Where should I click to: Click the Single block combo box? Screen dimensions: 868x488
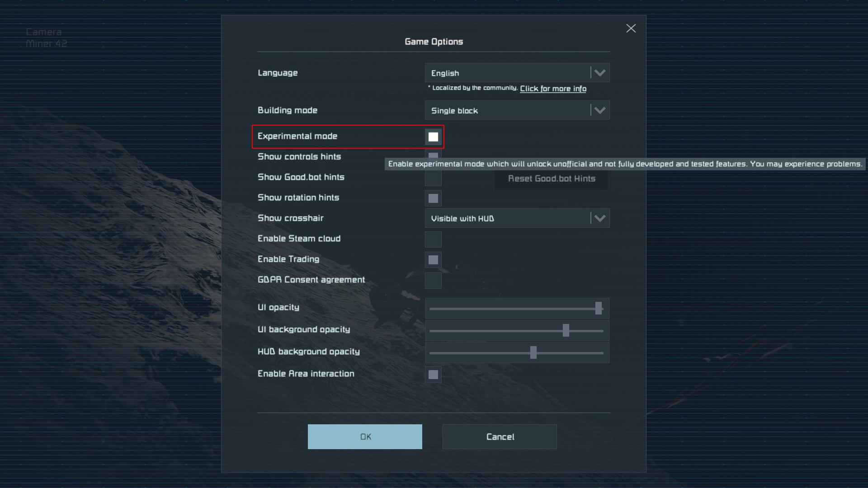click(506, 110)
